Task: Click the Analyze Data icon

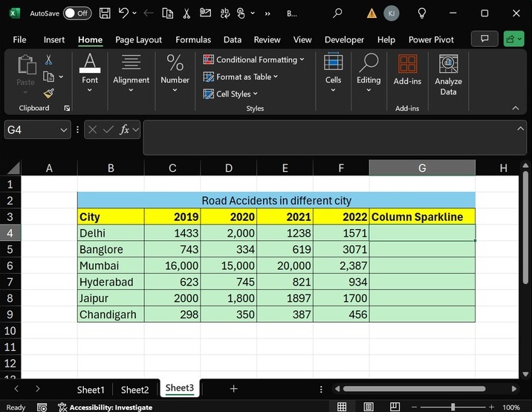Action: pos(448,71)
